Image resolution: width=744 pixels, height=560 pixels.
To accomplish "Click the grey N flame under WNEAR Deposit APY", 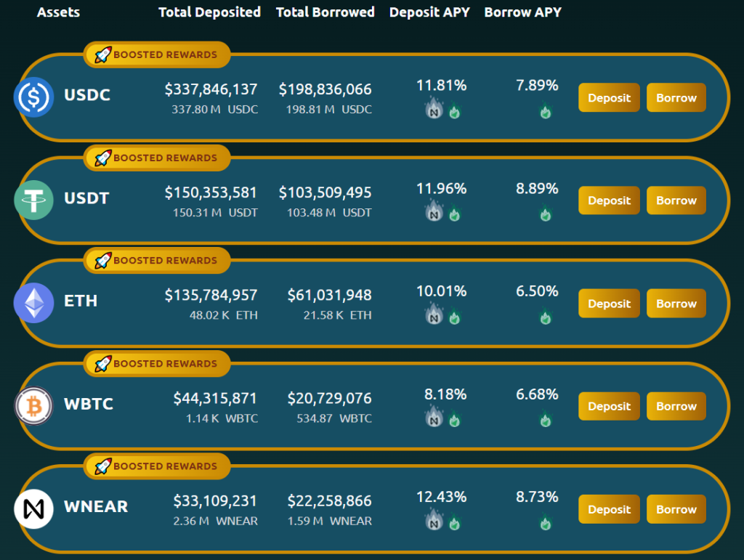I will (434, 519).
